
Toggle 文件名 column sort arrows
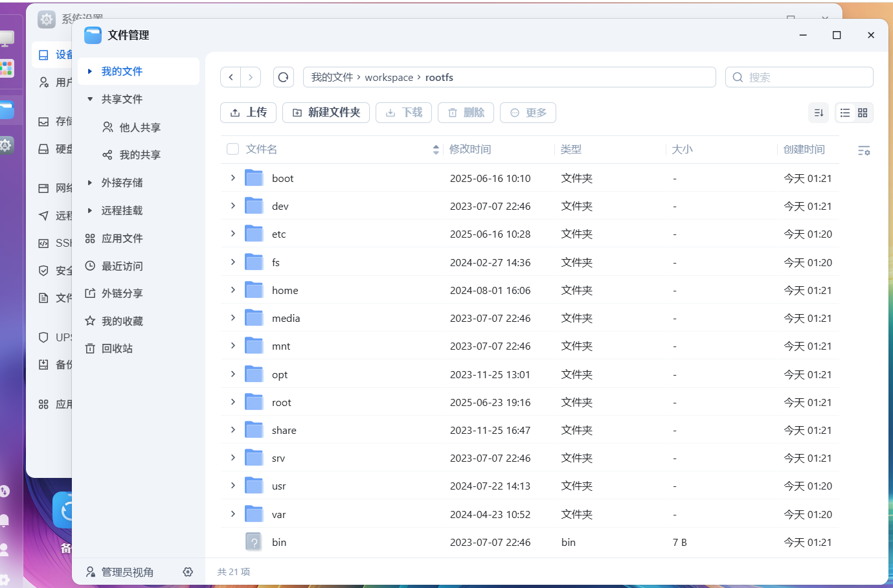[x=436, y=150]
